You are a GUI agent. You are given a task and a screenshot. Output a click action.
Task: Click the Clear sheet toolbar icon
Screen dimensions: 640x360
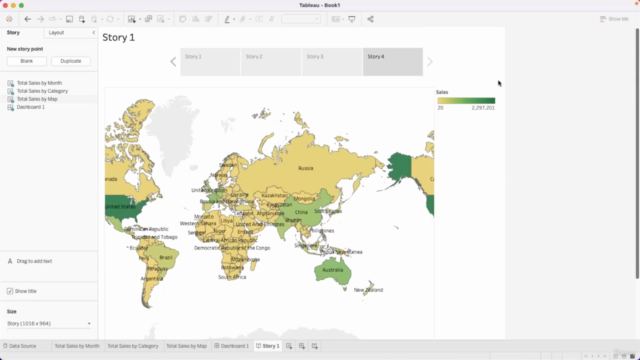coord(160,19)
